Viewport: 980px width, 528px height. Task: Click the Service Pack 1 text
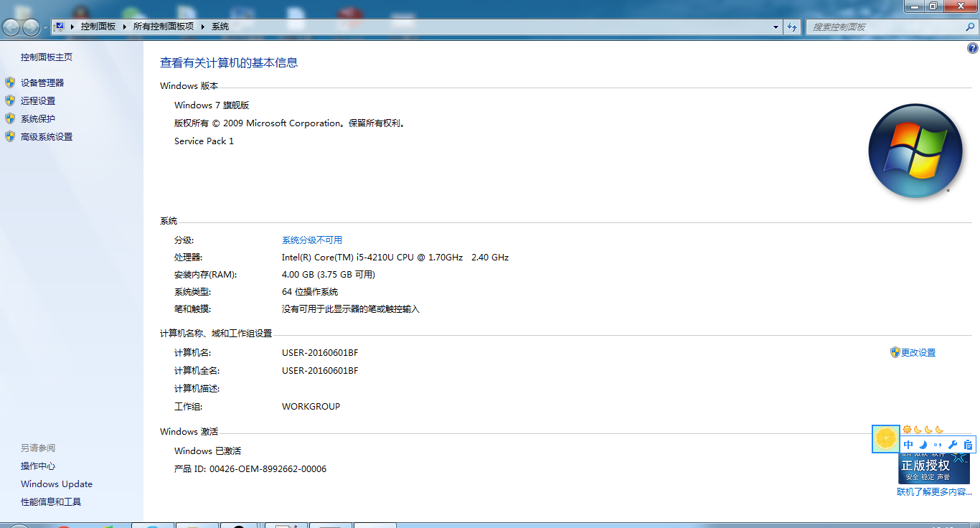(x=204, y=141)
